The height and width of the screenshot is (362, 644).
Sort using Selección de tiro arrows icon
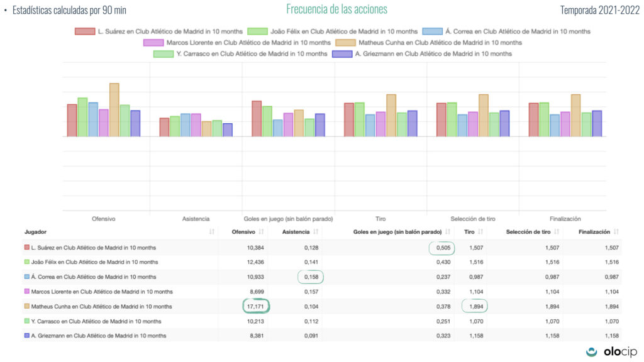click(x=557, y=233)
